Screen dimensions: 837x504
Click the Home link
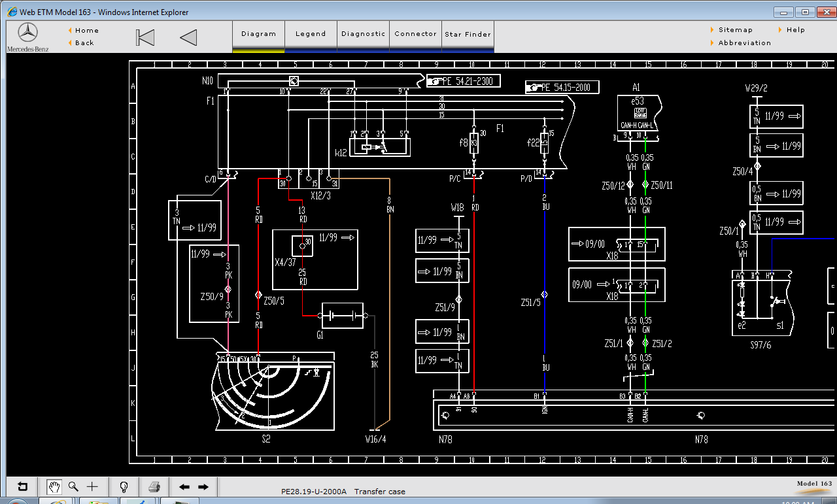(86, 30)
